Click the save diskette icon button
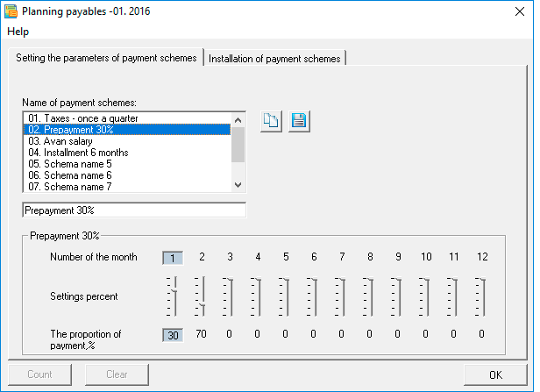Screen dimensions: 540x392 tap(299, 121)
